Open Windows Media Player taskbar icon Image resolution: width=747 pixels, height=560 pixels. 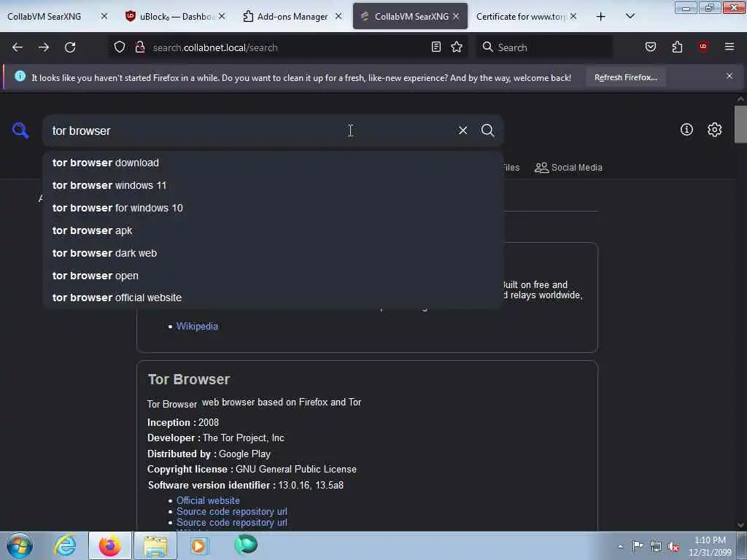click(x=199, y=545)
